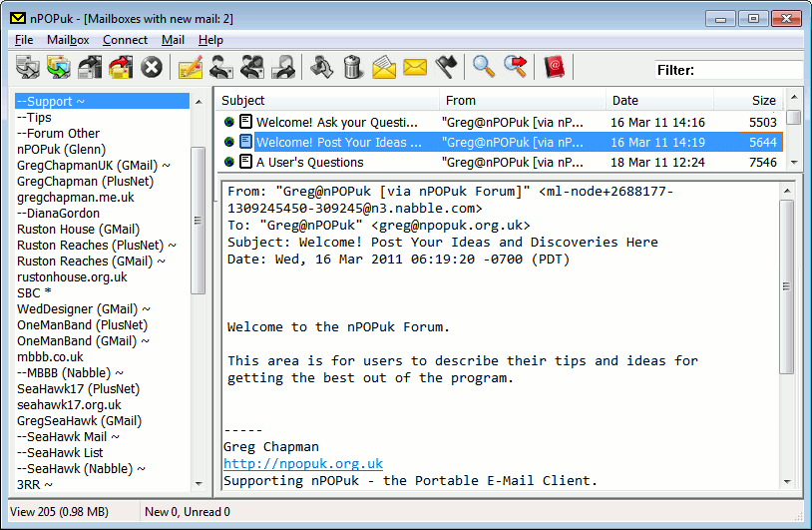Select the '--Support ~' mailbox
The height and width of the screenshot is (530, 812).
(x=102, y=101)
